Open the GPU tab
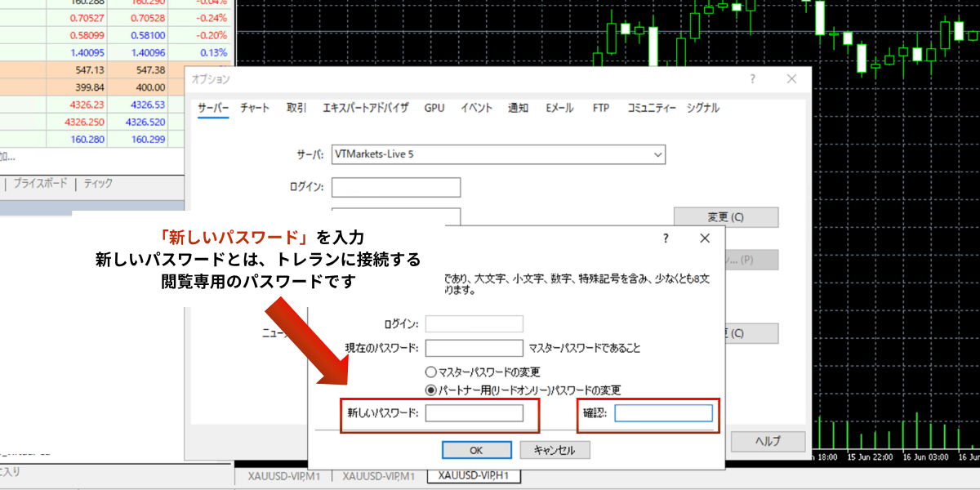The height and width of the screenshot is (490, 980). coord(434,108)
